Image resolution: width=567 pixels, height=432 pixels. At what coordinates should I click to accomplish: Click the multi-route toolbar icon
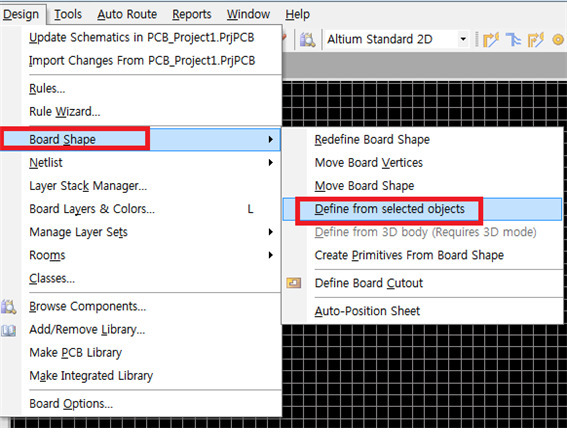coord(536,40)
